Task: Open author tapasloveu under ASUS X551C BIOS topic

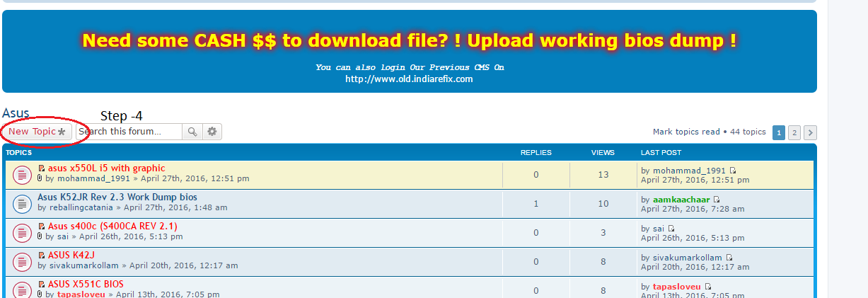Action: (81, 294)
